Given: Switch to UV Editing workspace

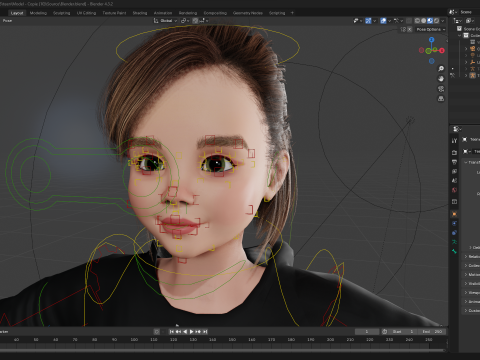Looking at the screenshot, I should tap(86, 13).
